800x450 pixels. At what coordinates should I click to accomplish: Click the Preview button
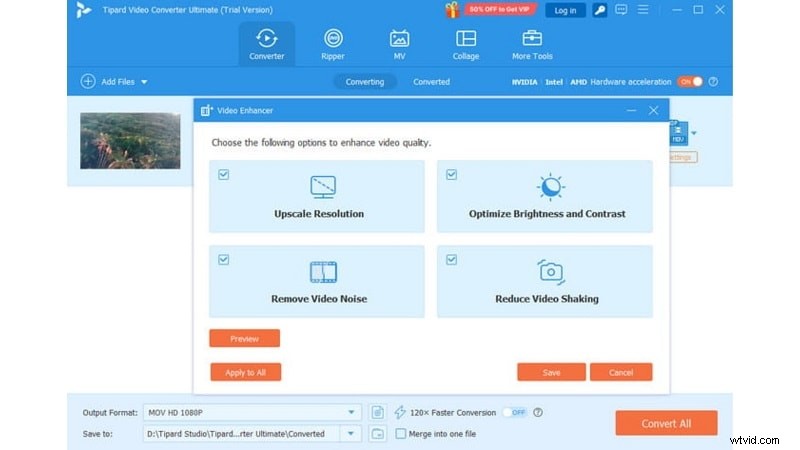pyautogui.click(x=244, y=339)
